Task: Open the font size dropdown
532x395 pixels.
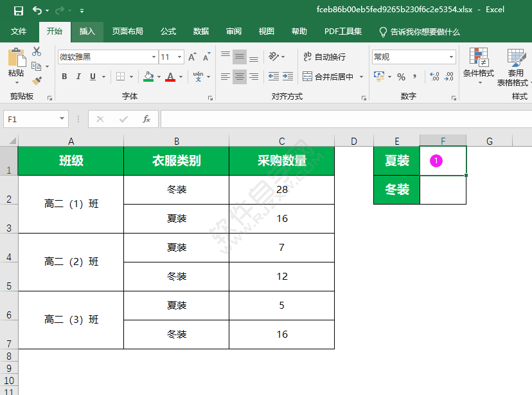Action: [178, 57]
